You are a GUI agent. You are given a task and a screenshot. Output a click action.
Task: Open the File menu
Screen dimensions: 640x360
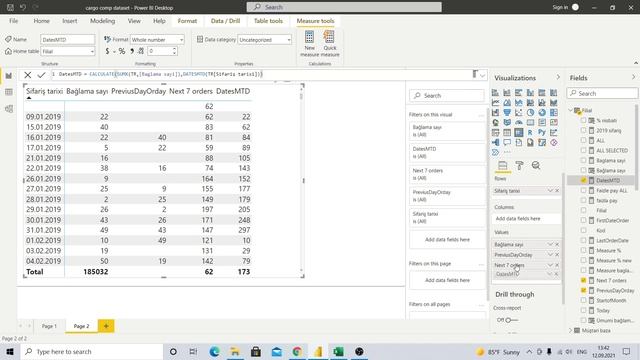(x=13, y=21)
